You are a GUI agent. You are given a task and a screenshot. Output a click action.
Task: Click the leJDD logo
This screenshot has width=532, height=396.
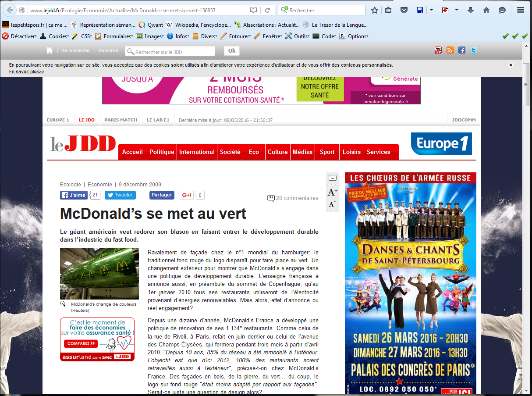click(x=83, y=144)
